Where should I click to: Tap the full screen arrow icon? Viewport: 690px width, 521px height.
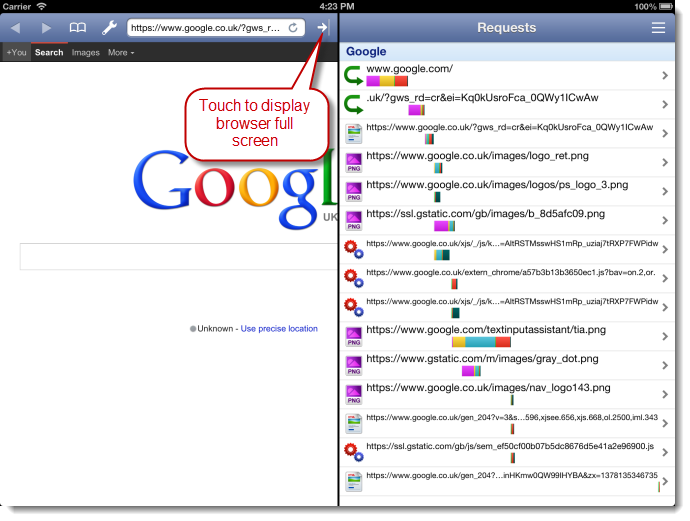pyautogui.click(x=323, y=27)
